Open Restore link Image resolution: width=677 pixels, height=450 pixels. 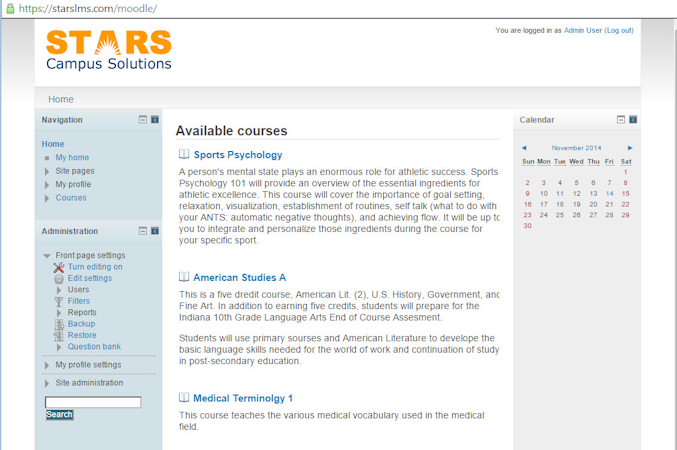pyautogui.click(x=82, y=335)
